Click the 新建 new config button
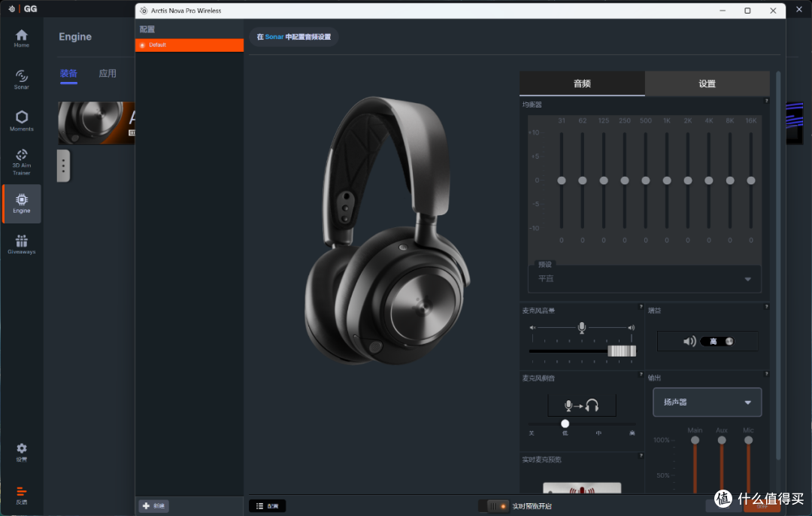The height and width of the screenshot is (516, 812). (154, 505)
